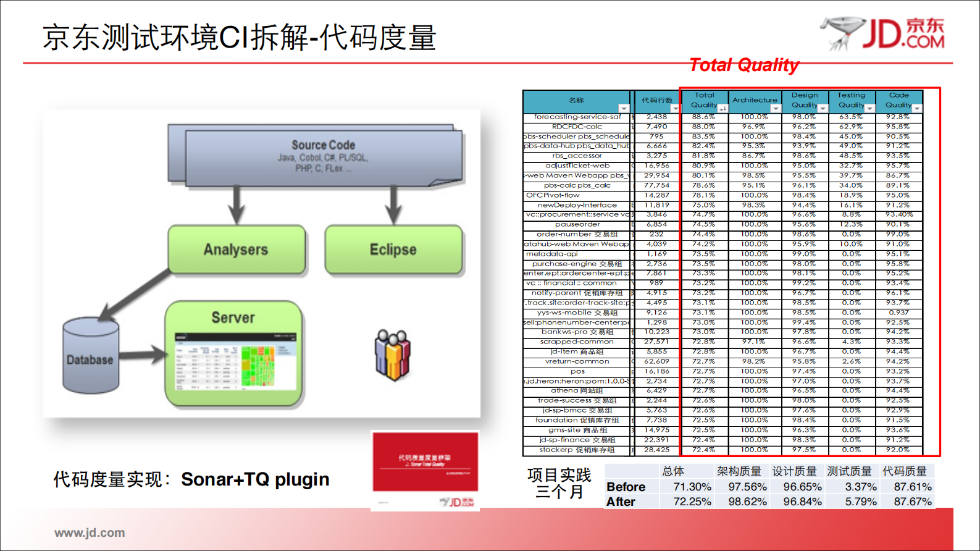Click the Code Quality value '93.40%'

[898, 214]
